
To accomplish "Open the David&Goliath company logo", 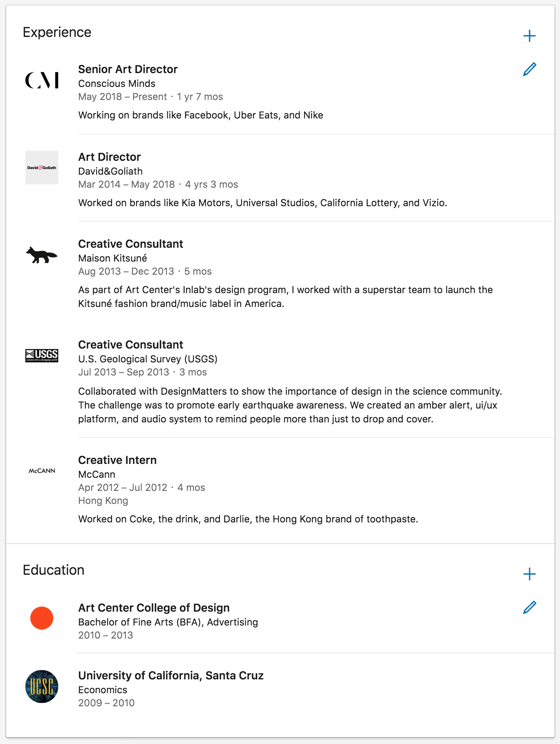I will tap(42, 168).
